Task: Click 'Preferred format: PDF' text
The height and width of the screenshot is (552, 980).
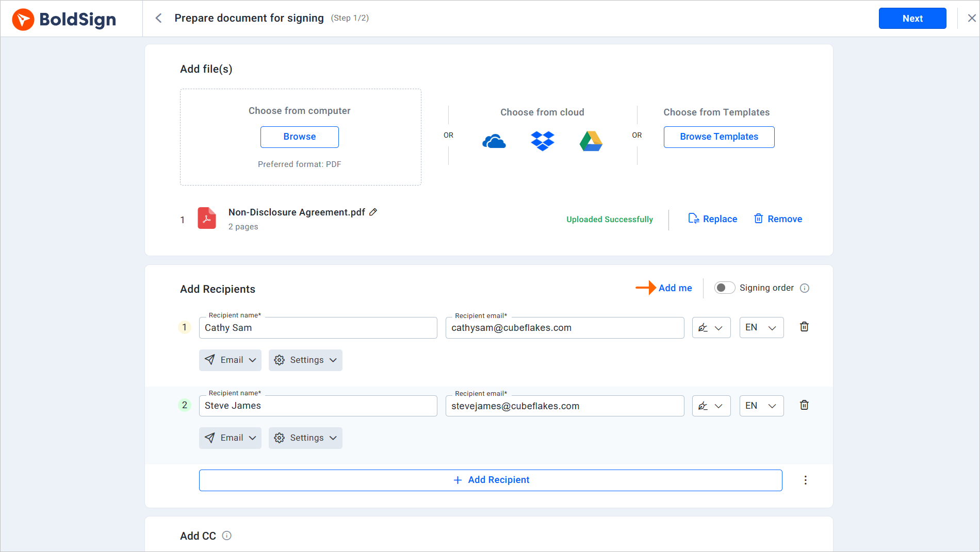Action: (x=300, y=164)
